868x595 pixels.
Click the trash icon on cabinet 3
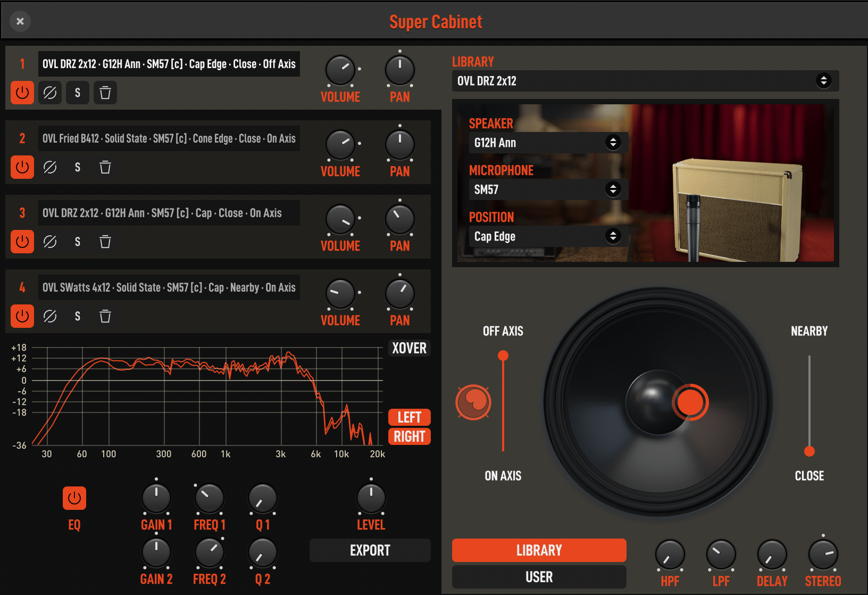click(x=105, y=242)
